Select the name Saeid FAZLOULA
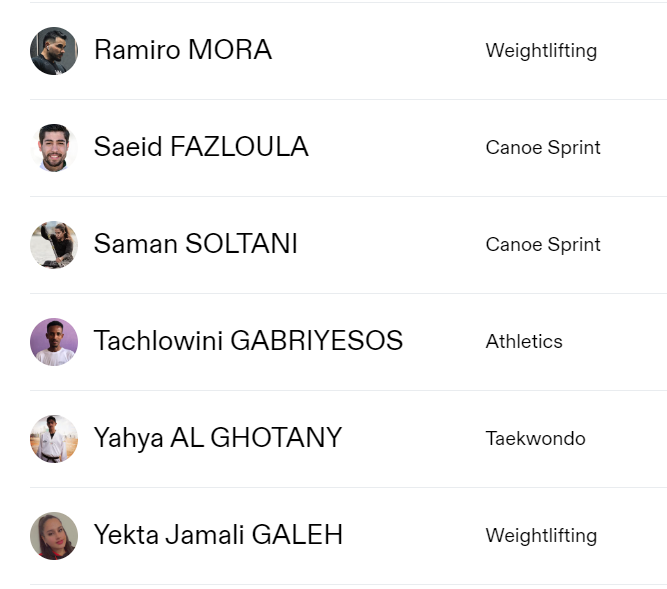The height and width of the screenshot is (589, 667). tap(201, 147)
